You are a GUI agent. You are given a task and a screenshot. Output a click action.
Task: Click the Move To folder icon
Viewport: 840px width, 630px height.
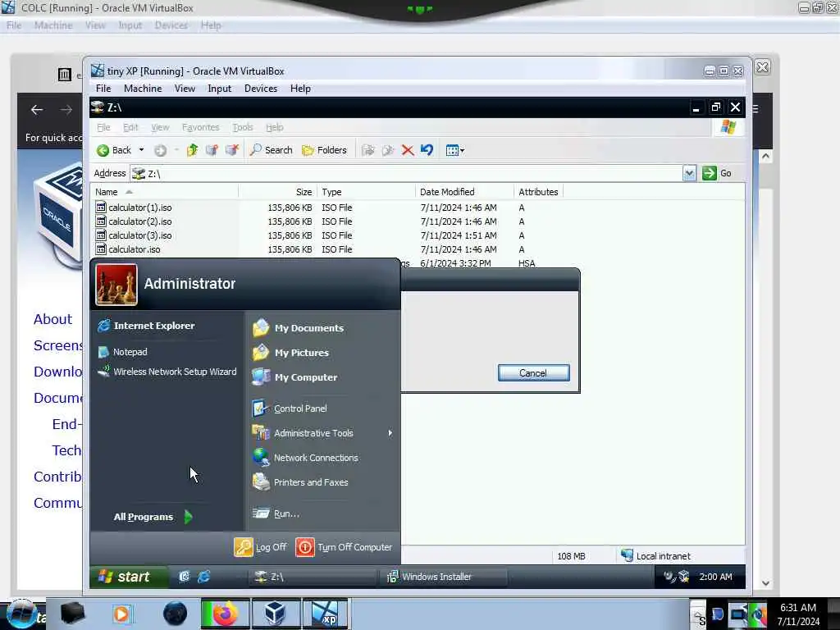(x=368, y=151)
